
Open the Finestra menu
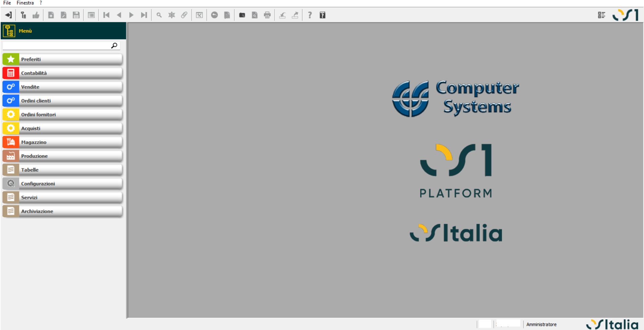click(25, 3)
